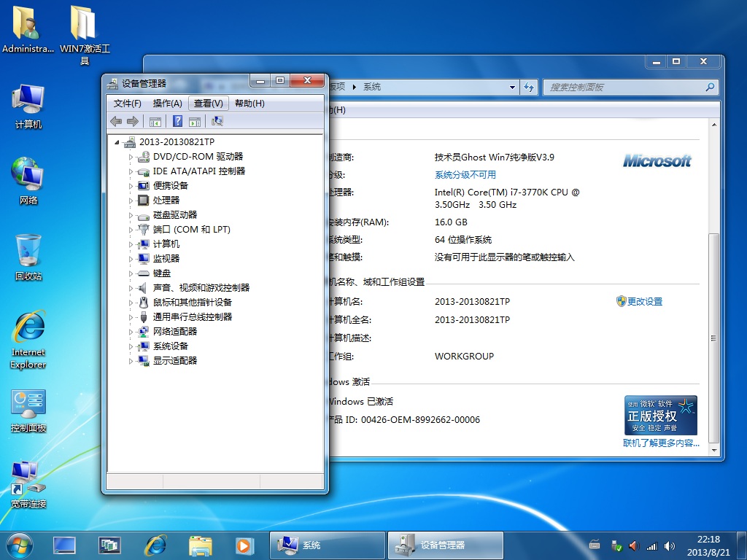Click the scroll up arrow in System window

click(x=713, y=125)
